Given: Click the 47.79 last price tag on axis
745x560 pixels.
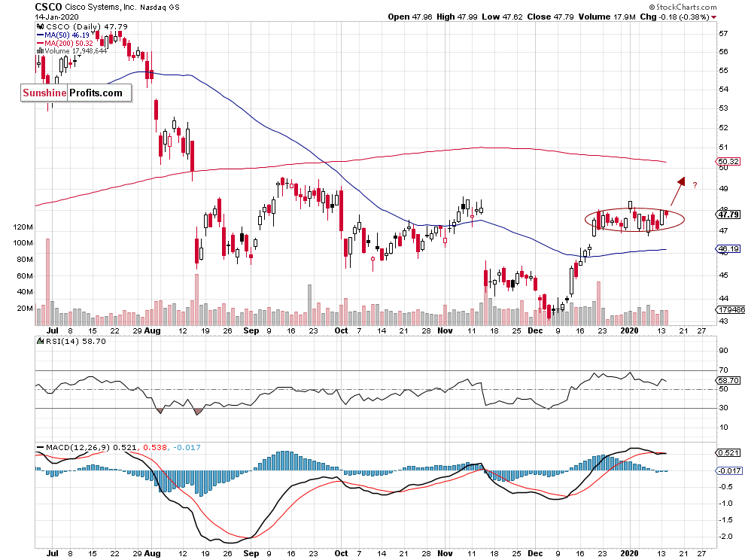Looking at the screenshot, I should pos(728,215).
